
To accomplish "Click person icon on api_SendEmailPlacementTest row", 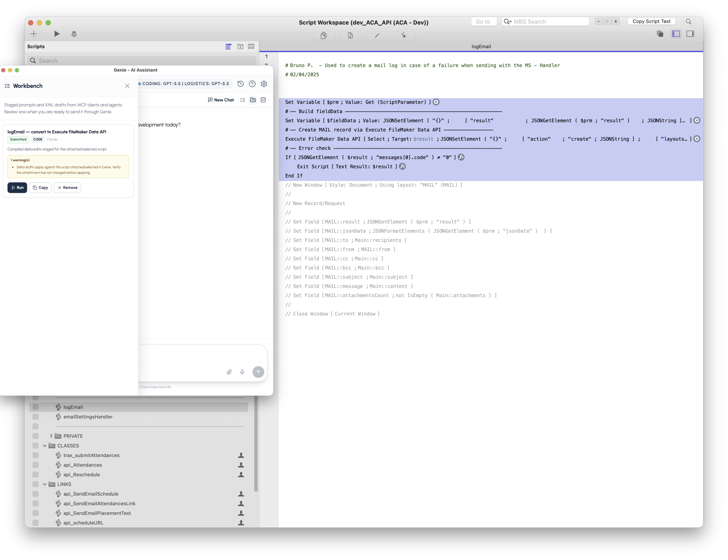I will (x=241, y=513).
